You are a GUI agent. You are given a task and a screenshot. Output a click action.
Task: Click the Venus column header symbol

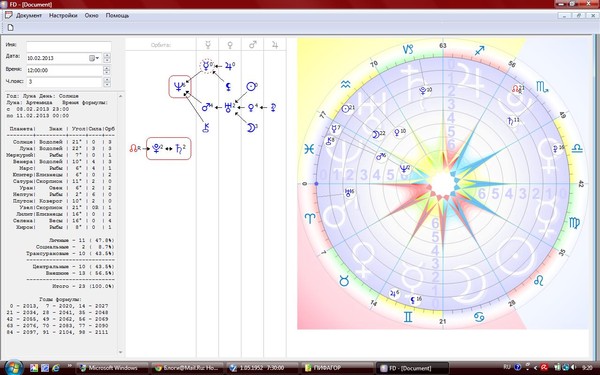[x=230, y=45]
